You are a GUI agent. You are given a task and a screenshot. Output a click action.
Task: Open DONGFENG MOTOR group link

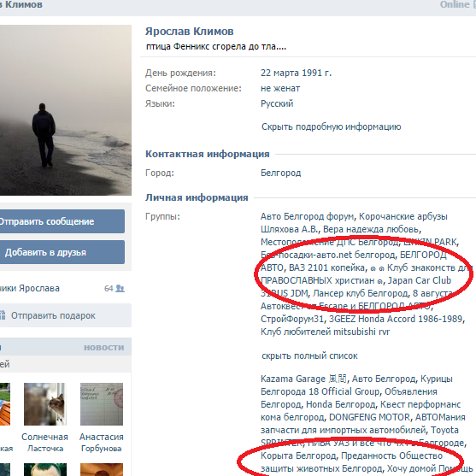(x=369, y=417)
